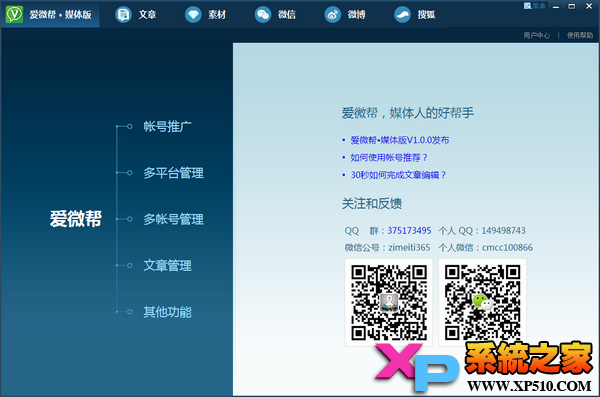Screen dimensions: 600x397
Task: Click heading 爱微帮，媒体人的好帮手
Action: (x=408, y=113)
